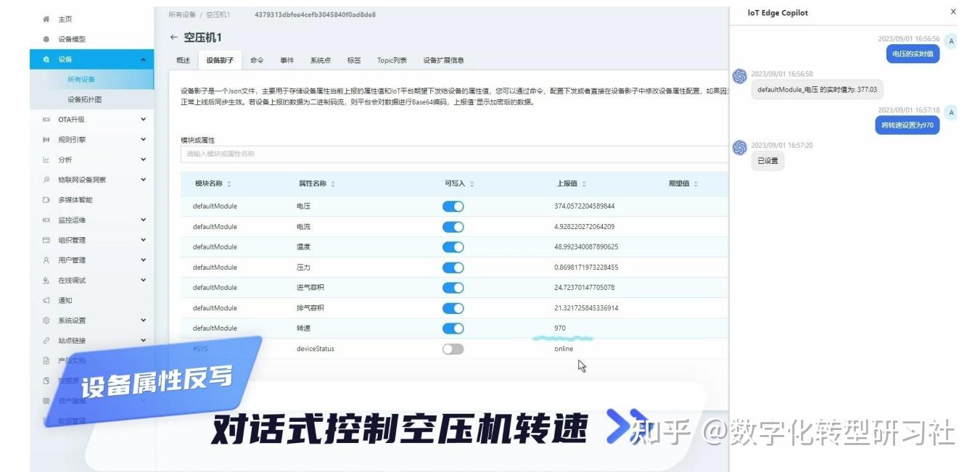
Task: Toggle writable switch for 温度
Action: pos(453,247)
